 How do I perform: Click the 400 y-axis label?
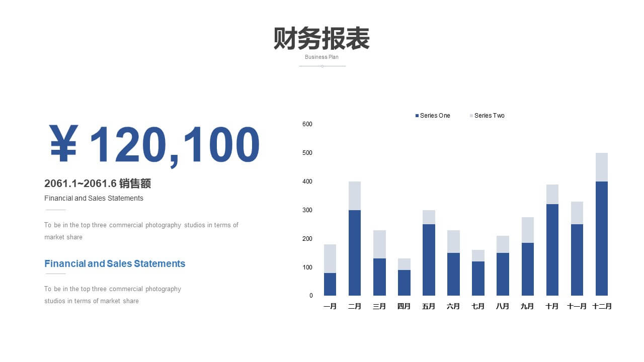(x=307, y=182)
